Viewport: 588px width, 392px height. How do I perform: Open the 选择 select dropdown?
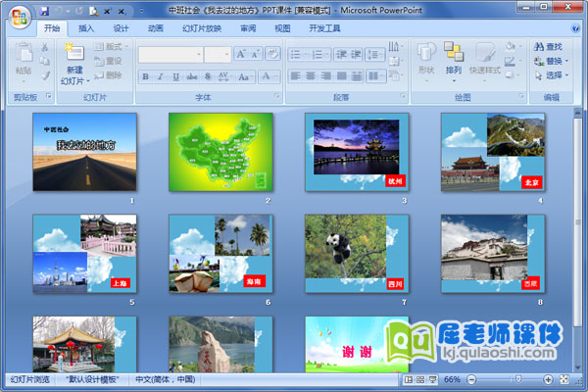(x=551, y=75)
